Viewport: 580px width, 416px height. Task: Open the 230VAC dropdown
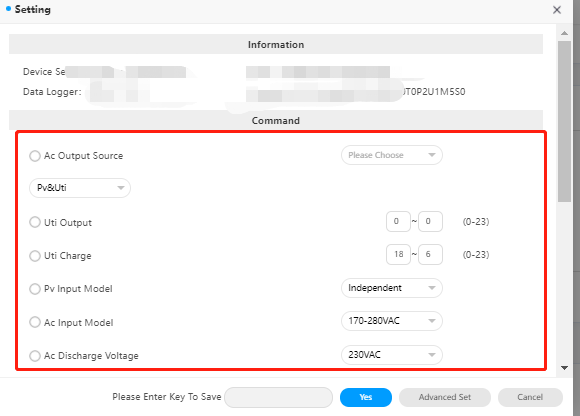click(392, 355)
